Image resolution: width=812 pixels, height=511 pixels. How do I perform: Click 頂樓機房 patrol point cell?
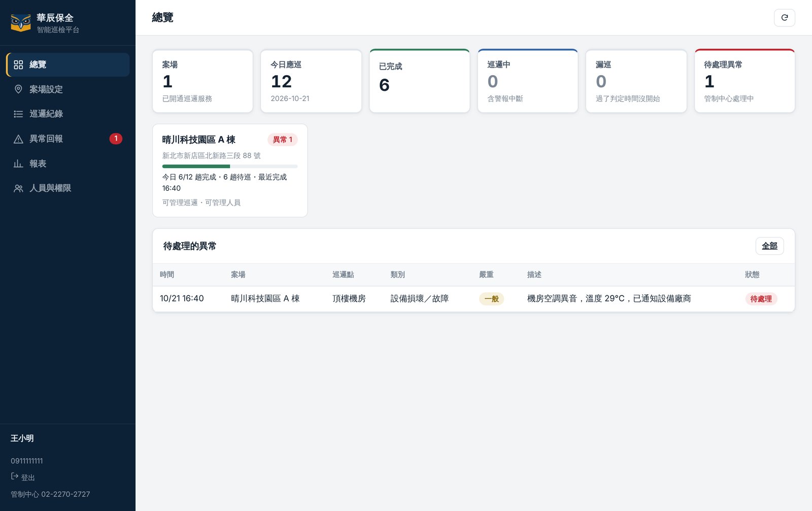349,298
